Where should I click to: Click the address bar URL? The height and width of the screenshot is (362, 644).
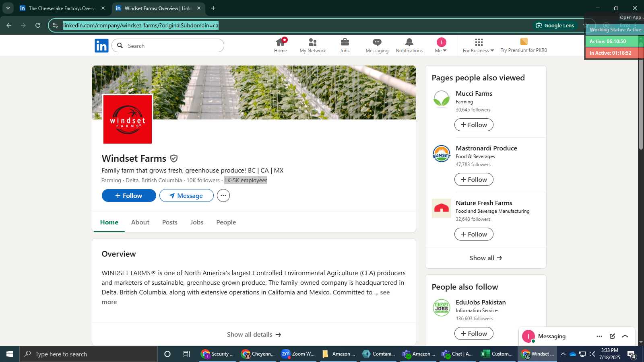(141, 25)
